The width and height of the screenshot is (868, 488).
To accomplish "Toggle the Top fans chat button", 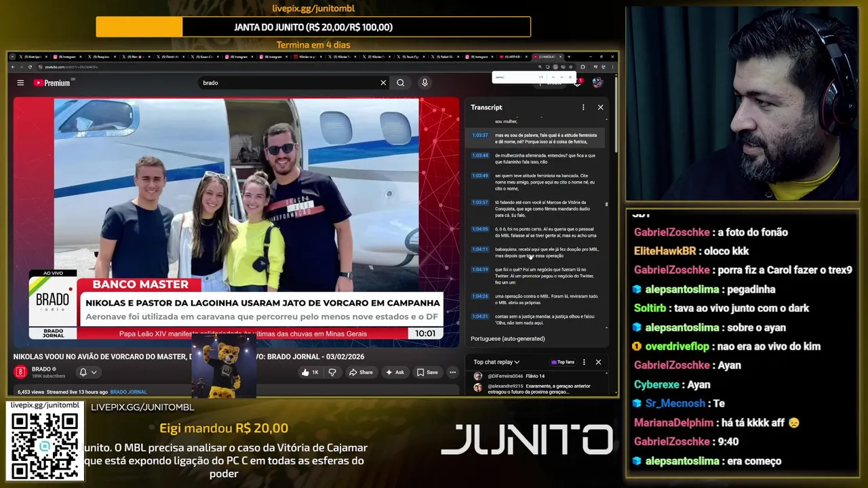I will [x=563, y=362].
